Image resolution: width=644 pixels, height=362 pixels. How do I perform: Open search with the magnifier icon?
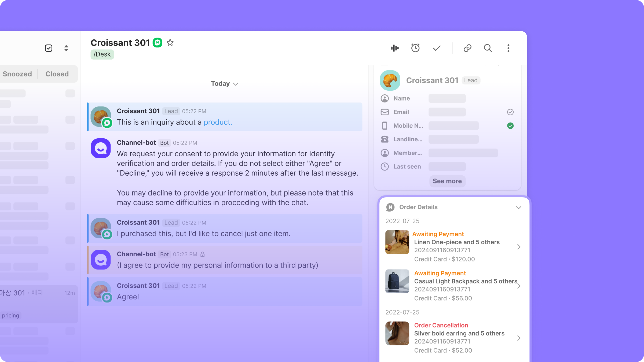click(488, 48)
